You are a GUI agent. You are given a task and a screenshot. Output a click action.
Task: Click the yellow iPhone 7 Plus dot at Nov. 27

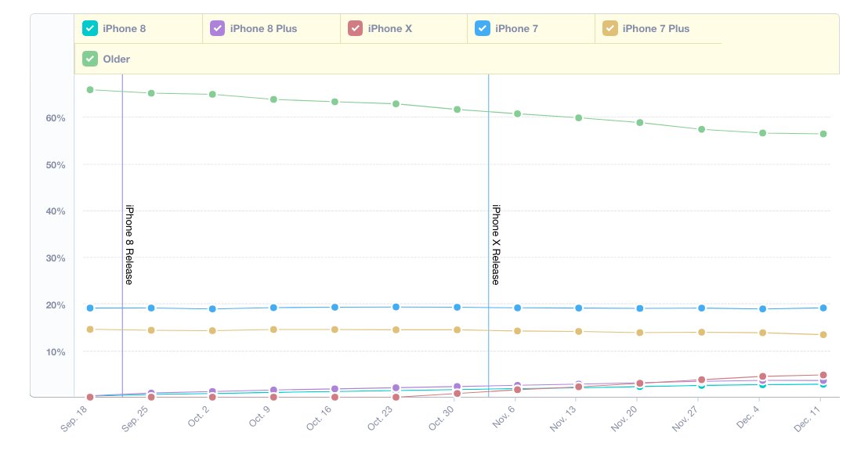[x=701, y=333]
